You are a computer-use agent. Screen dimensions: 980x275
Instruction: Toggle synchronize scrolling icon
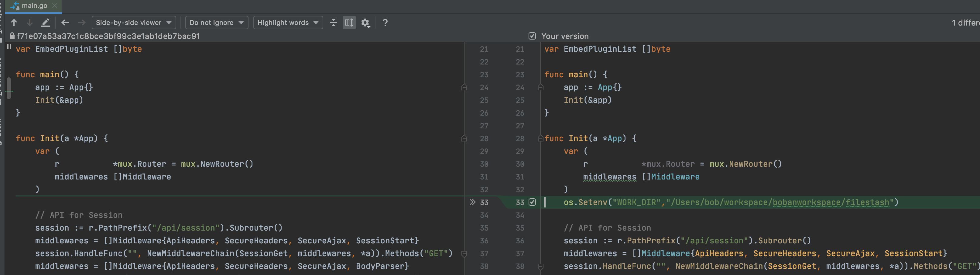[x=349, y=23]
